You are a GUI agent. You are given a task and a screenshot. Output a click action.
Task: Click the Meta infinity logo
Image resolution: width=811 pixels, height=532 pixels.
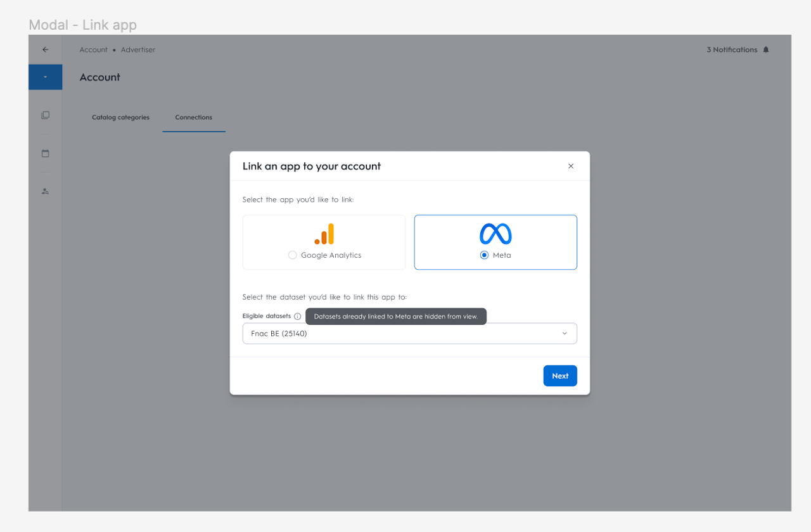(x=495, y=234)
